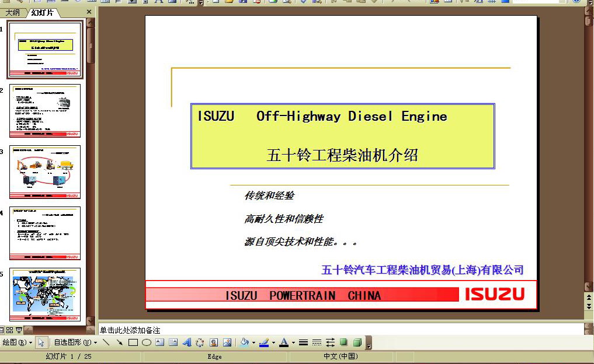
Task: Select slide 3 thumbnail with machinery
Action: [45, 172]
